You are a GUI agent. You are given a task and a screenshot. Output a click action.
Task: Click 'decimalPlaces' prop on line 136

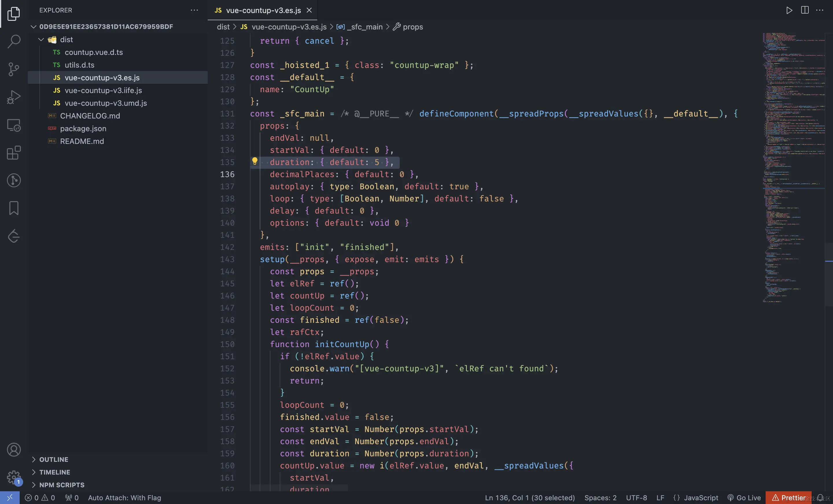coord(302,174)
